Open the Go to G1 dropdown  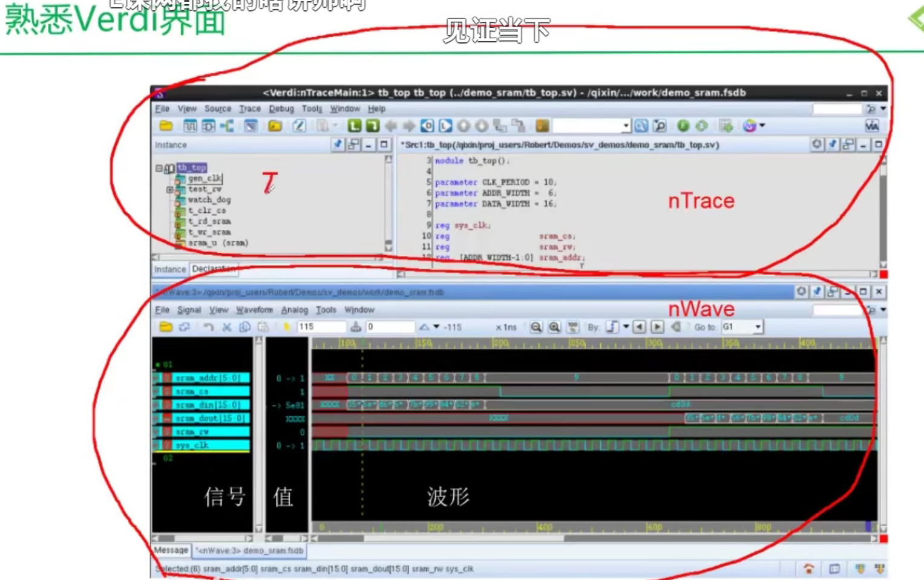coord(759,327)
